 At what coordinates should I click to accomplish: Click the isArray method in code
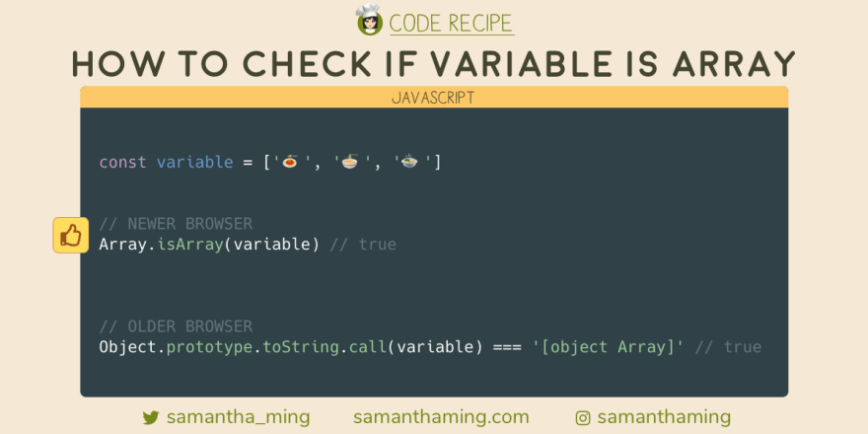(189, 245)
